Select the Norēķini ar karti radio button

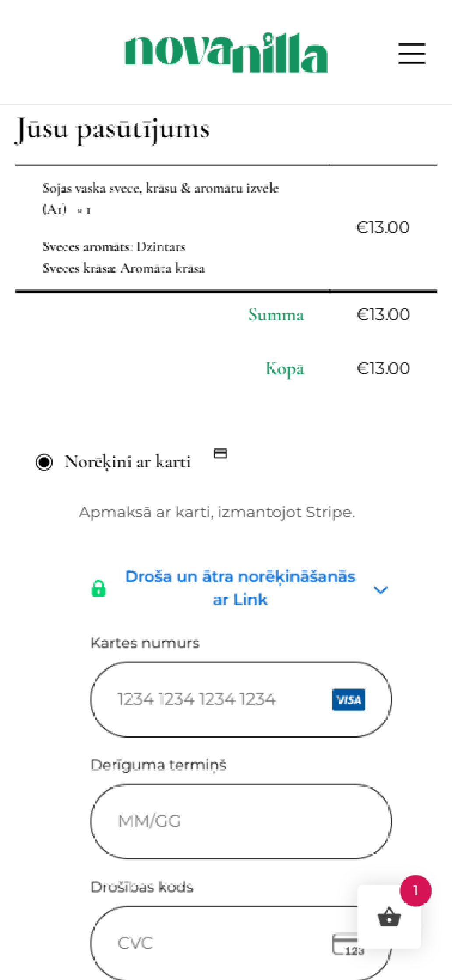click(44, 462)
